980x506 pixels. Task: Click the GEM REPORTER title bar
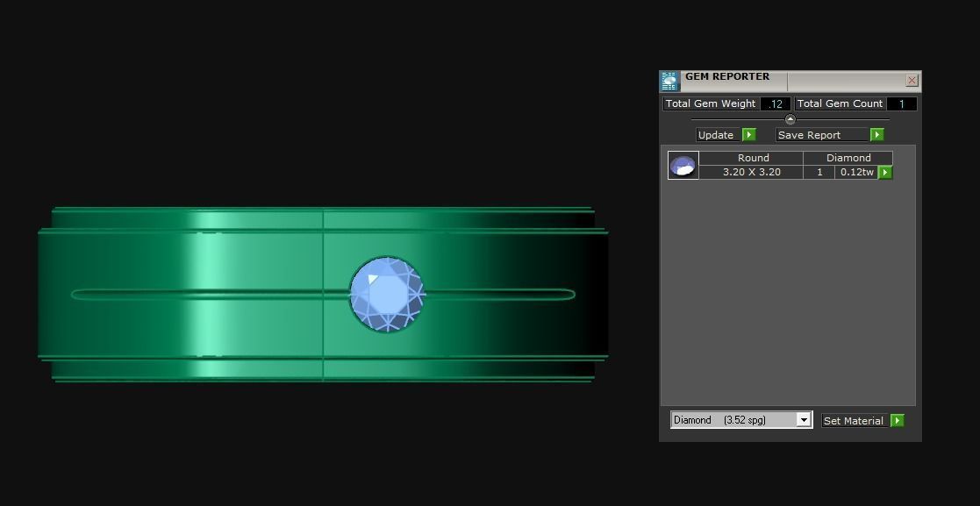click(790, 81)
